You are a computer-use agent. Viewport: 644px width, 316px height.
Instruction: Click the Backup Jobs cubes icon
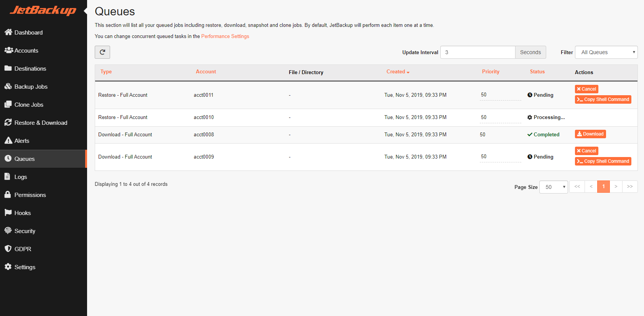click(x=8, y=86)
